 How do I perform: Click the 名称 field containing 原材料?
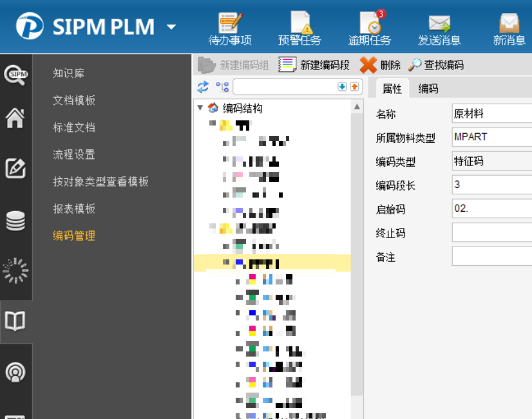click(x=492, y=113)
